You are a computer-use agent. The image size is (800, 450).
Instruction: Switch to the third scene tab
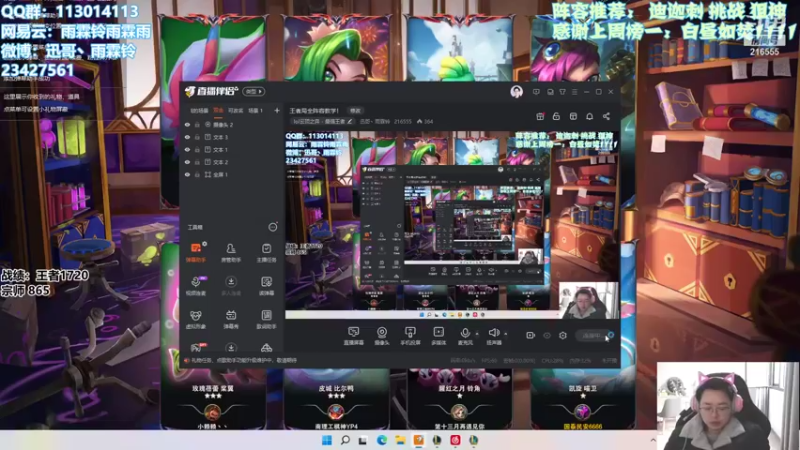pos(235,110)
